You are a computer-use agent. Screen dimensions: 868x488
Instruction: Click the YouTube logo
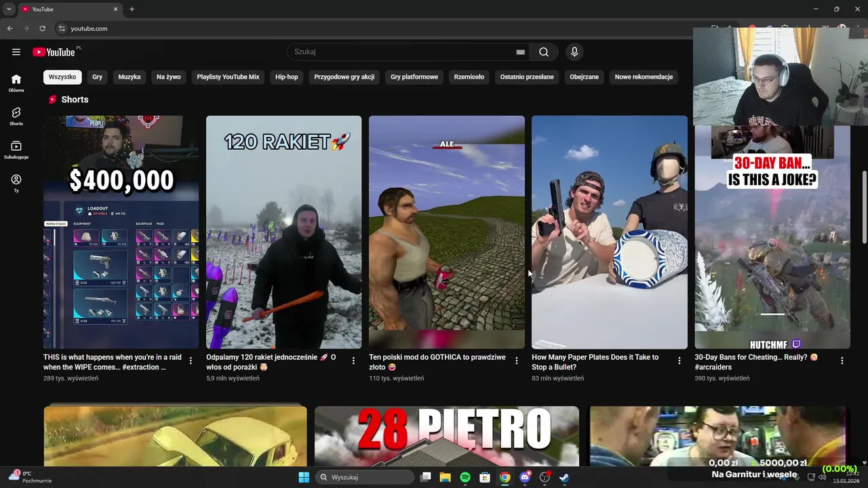54,52
